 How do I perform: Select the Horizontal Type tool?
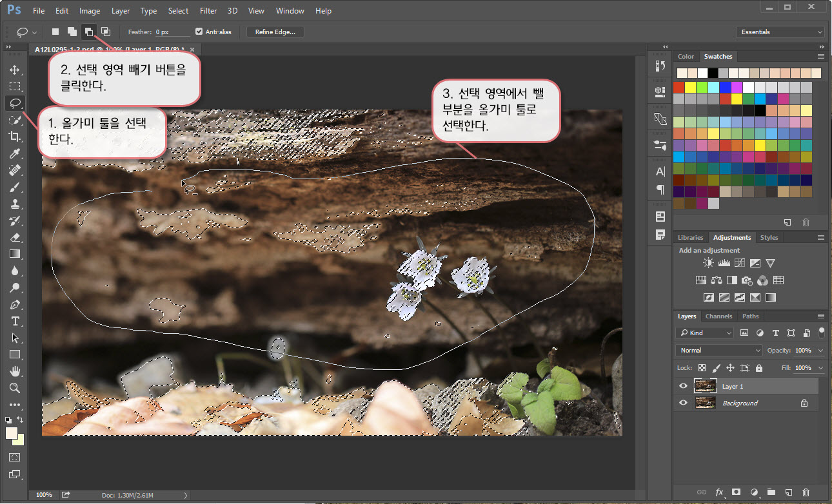14,321
